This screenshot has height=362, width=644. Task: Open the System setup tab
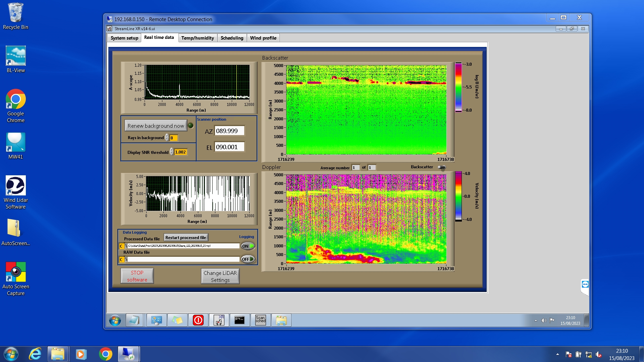[124, 38]
